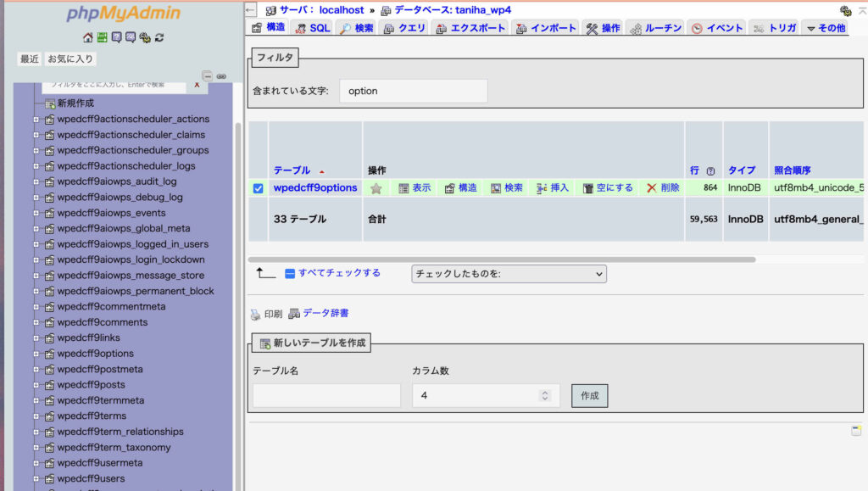868x491 pixels.
Task: Uncheck the wpedcff9options row checkbox
Action: (x=258, y=188)
